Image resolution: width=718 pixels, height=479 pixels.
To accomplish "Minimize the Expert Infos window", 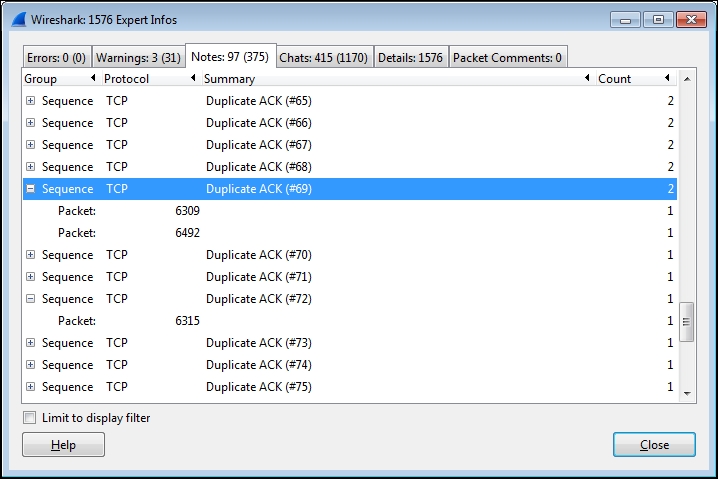I will point(625,20).
